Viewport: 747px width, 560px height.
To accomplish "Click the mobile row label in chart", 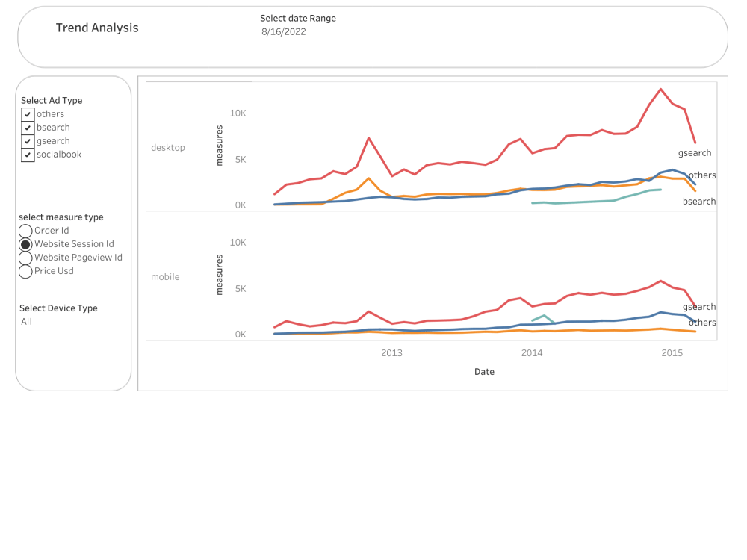I will (165, 277).
